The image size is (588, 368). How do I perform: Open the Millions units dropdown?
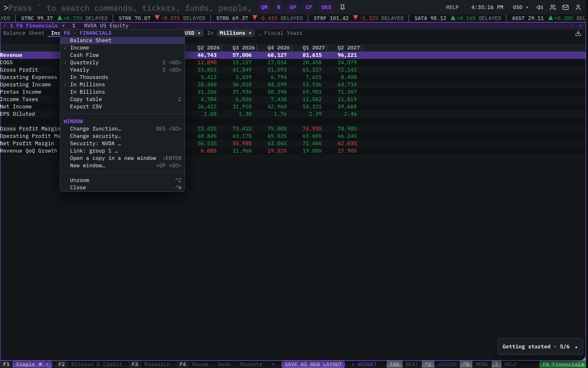[236, 33]
